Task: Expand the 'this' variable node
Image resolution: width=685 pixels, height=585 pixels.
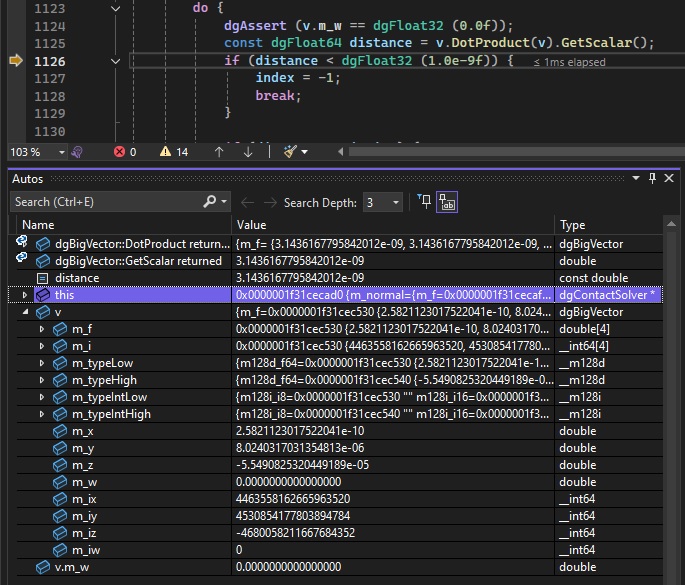Action: pyautogui.click(x=25, y=295)
